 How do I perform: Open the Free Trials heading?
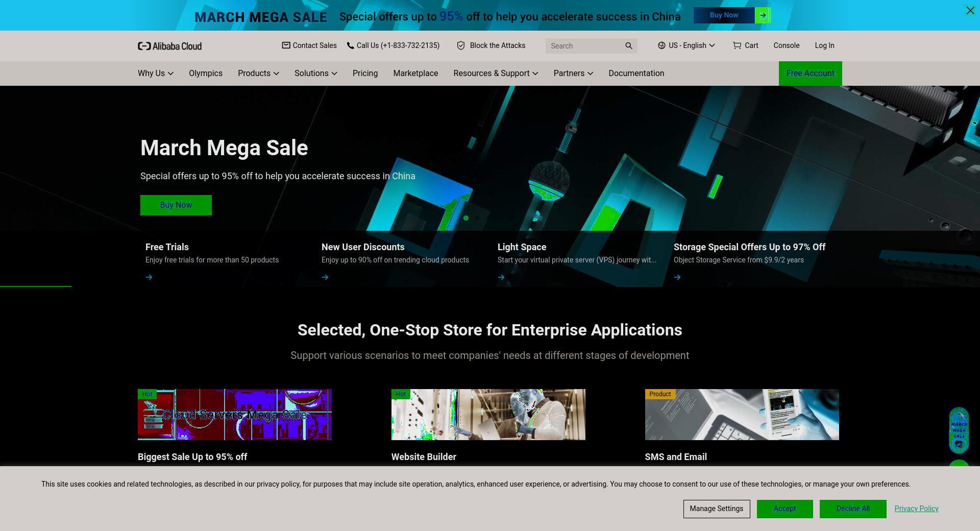pyautogui.click(x=167, y=247)
